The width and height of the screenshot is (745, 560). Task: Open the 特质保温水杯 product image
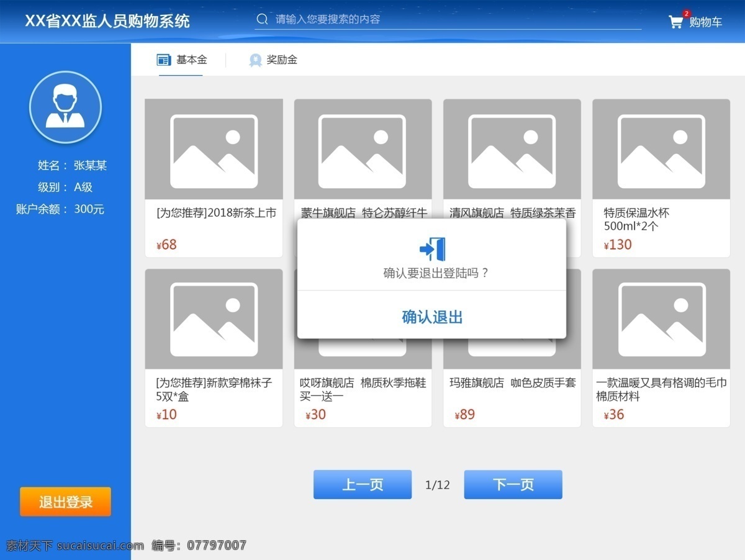pyautogui.click(x=661, y=149)
